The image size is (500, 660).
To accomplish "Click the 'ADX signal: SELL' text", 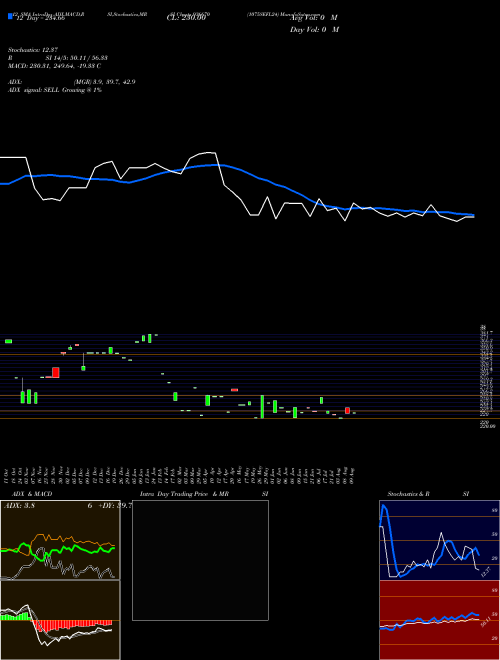I will [35, 90].
